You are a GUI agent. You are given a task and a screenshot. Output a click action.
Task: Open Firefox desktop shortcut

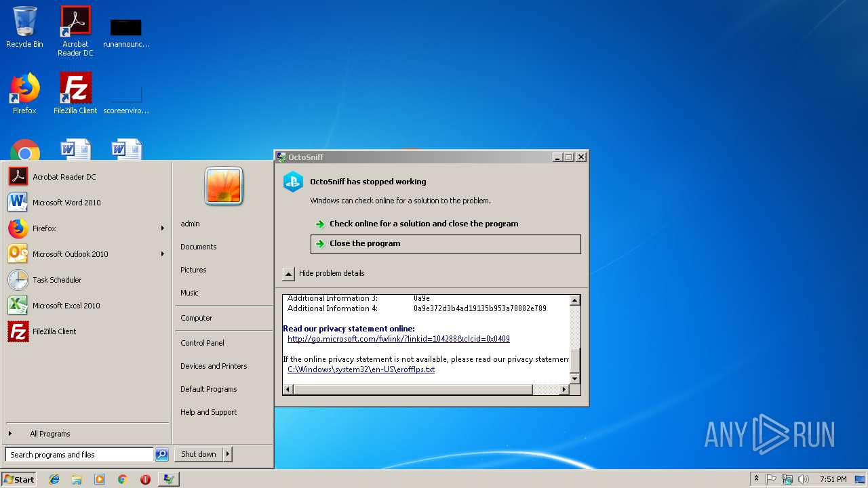24,94
